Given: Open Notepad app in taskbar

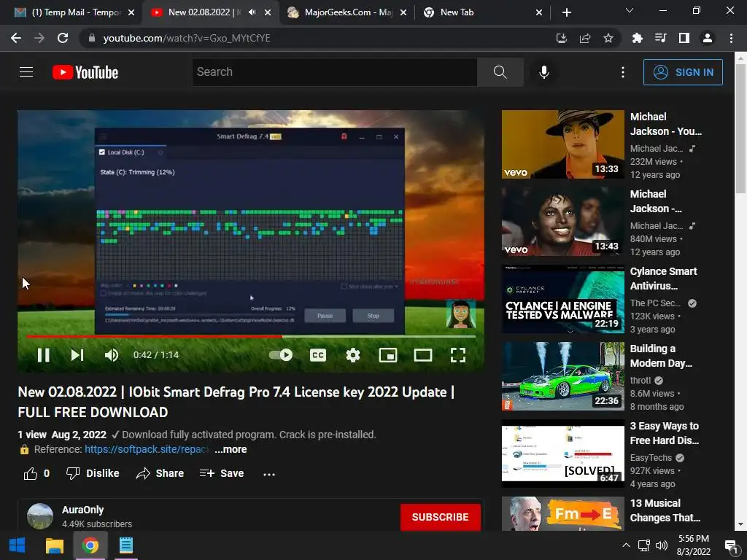Looking at the screenshot, I should click(125, 545).
